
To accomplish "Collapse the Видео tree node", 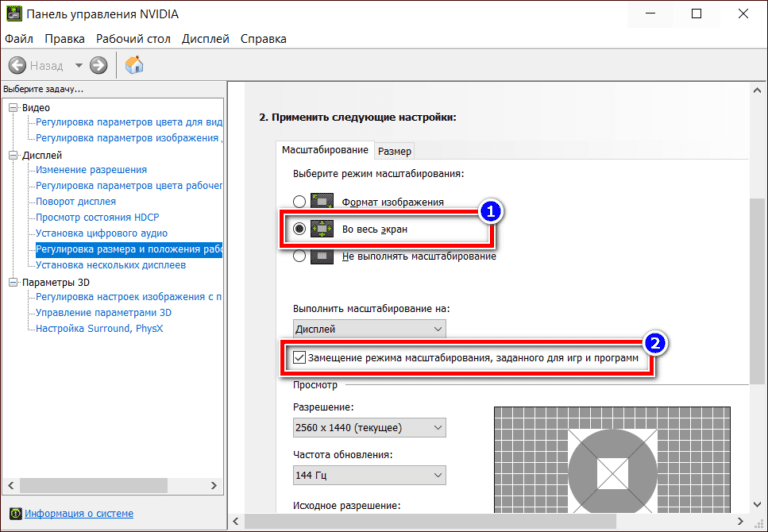I will 14,108.
